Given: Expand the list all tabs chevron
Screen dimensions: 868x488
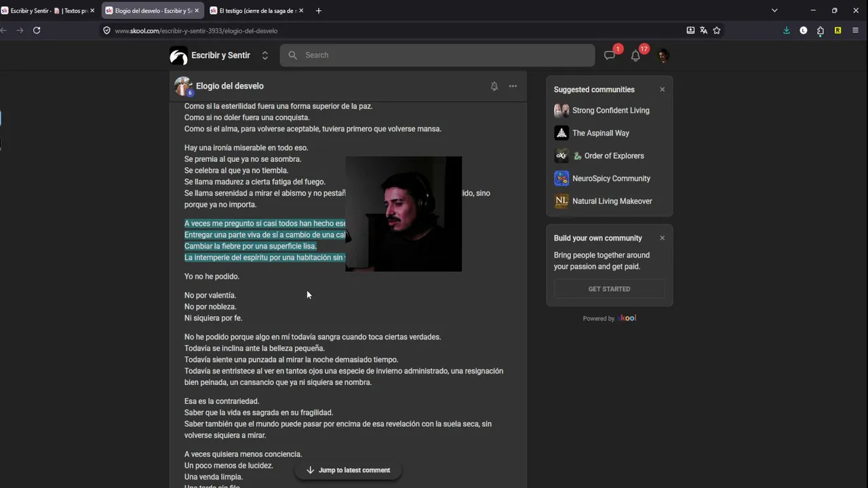Looking at the screenshot, I should (774, 11).
